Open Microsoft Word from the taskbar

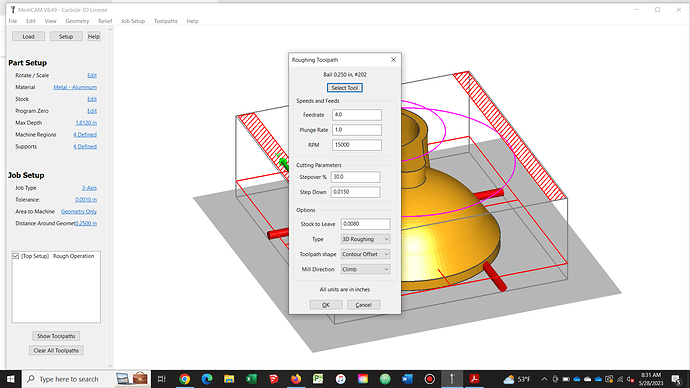[407, 379]
